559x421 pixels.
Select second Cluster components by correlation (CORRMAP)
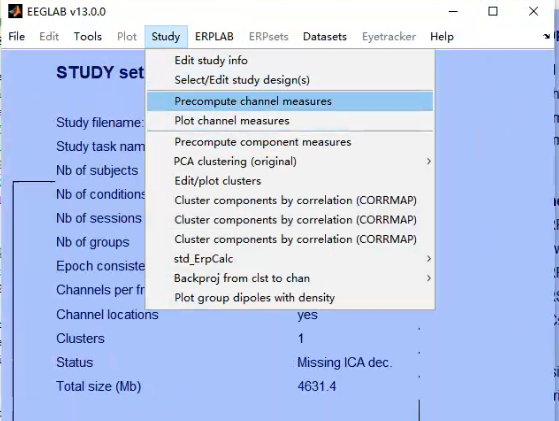pyautogui.click(x=290, y=220)
